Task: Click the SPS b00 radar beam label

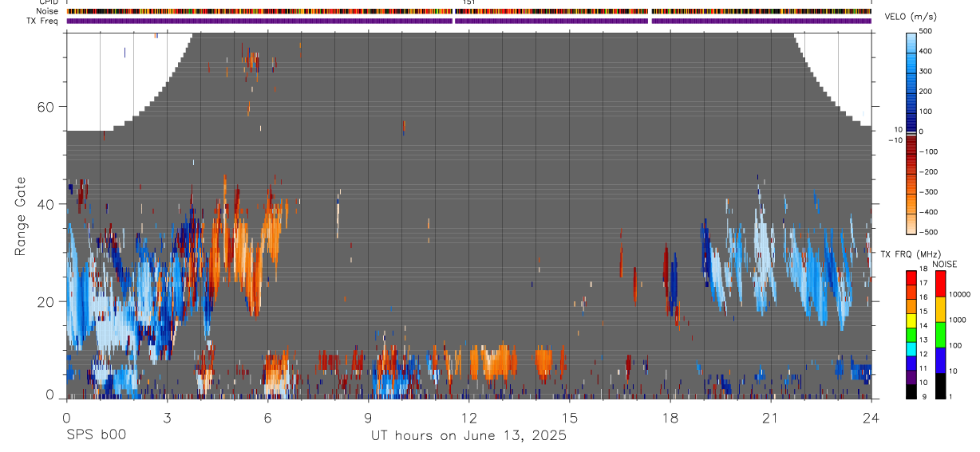Action: point(96,436)
